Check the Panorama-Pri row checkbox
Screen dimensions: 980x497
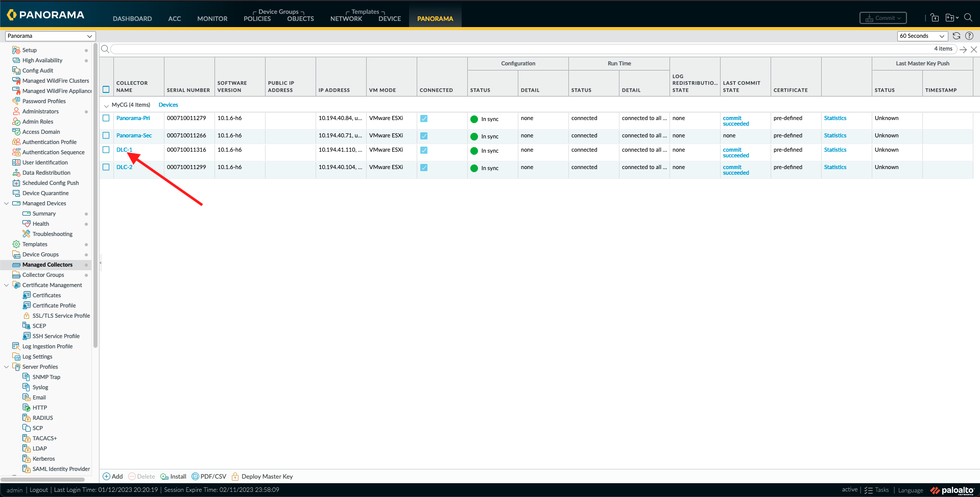pyautogui.click(x=106, y=118)
